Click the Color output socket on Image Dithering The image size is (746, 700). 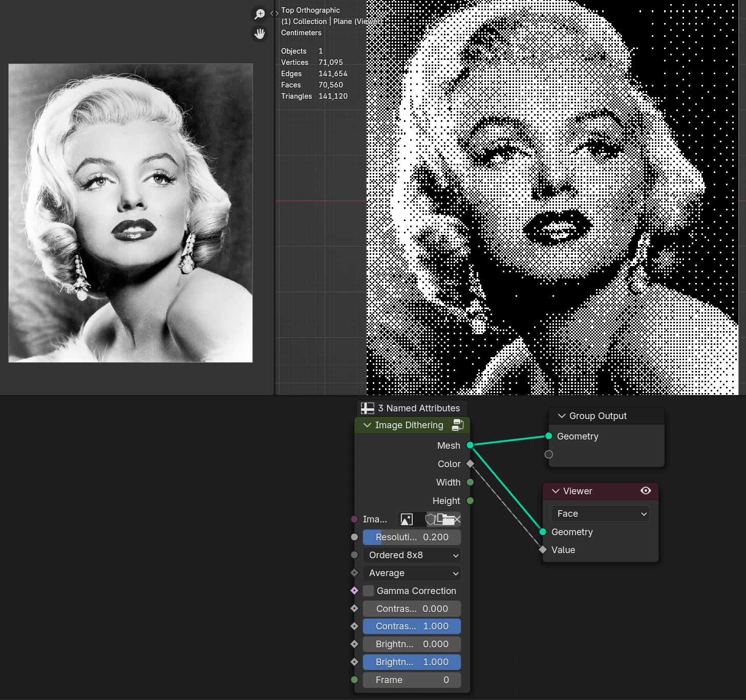(x=470, y=464)
